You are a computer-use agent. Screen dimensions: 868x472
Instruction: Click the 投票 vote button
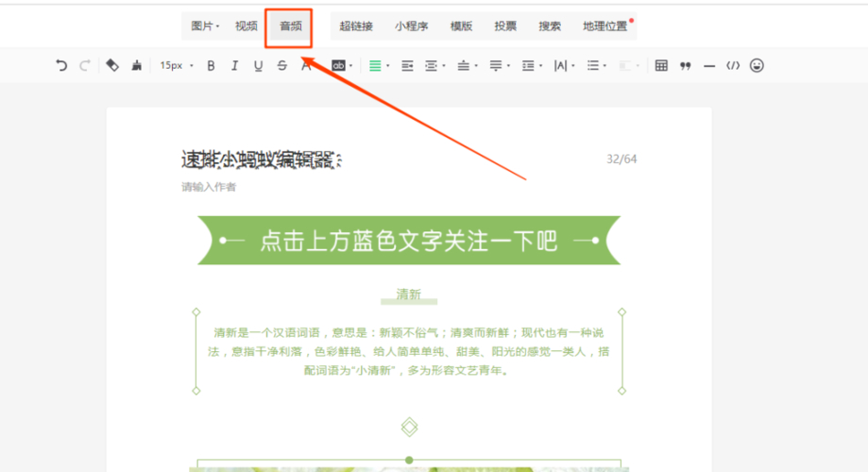(x=505, y=26)
